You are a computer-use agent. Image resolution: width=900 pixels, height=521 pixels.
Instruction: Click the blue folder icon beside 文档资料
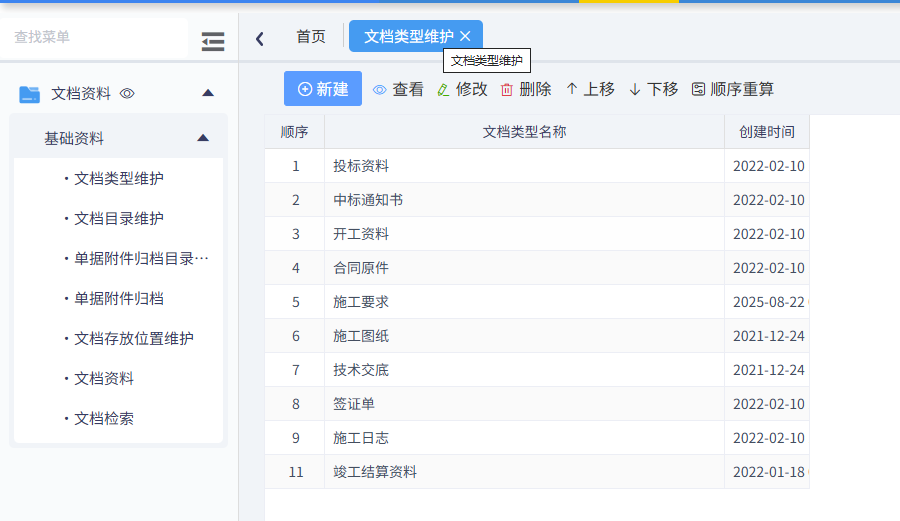pyautogui.click(x=30, y=94)
